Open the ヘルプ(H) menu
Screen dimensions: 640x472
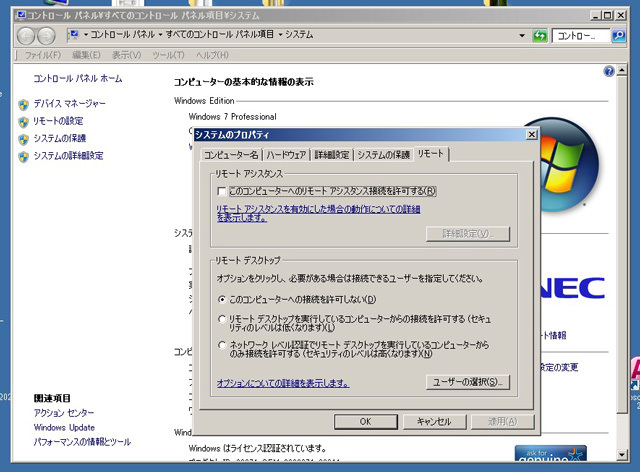[212, 55]
